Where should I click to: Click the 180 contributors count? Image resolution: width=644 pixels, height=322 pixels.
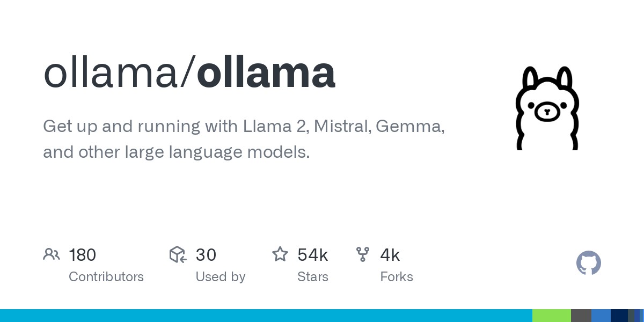click(x=82, y=254)
